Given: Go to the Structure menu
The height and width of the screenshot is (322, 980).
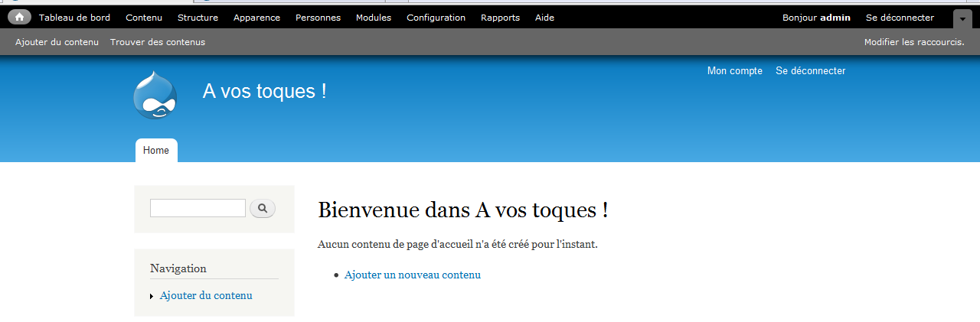Looking at the screenshot, I should [x=198, y=18].
